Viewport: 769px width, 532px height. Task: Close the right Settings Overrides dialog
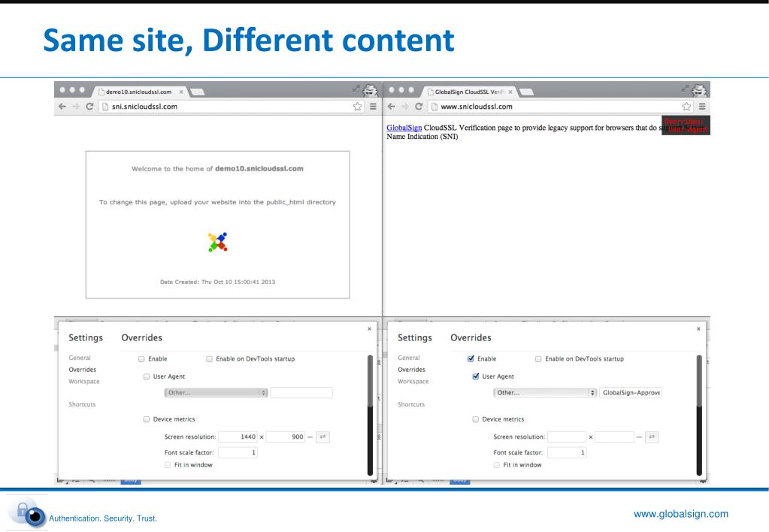[x=698, y=329]
